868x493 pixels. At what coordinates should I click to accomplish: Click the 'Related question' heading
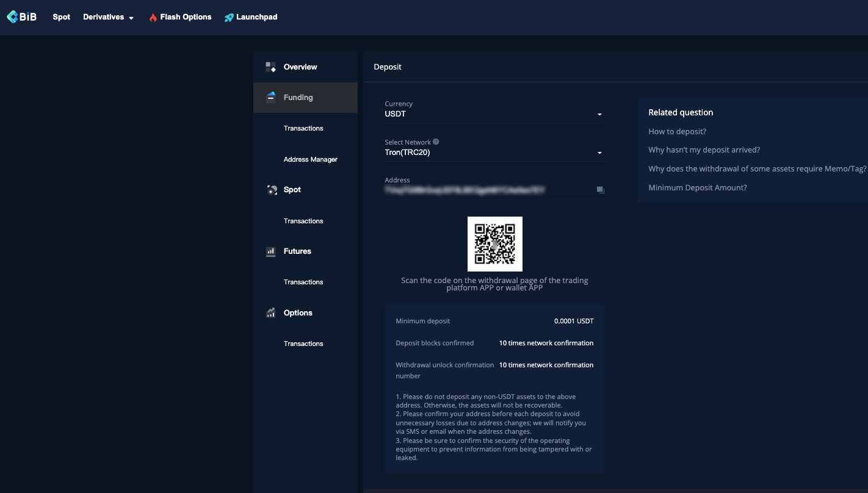(x=681, y=112)
